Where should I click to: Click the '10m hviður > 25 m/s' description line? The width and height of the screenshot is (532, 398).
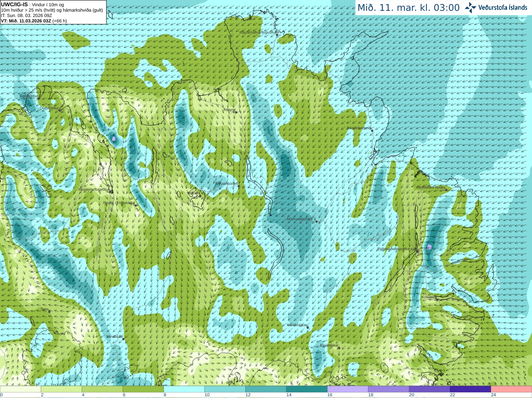click(52, 10)
